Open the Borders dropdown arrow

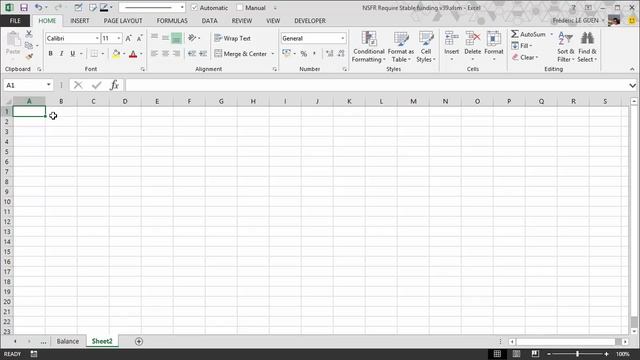click(102, 53)
